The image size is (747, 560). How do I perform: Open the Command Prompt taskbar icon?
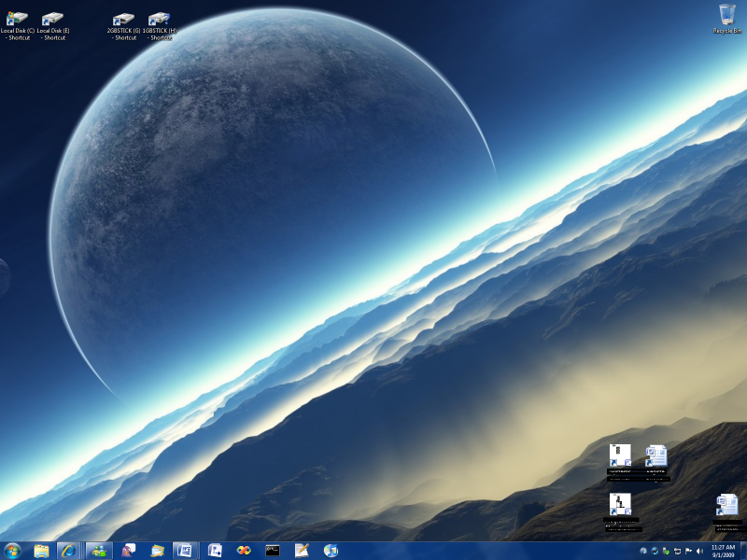[x=273, y=551]
